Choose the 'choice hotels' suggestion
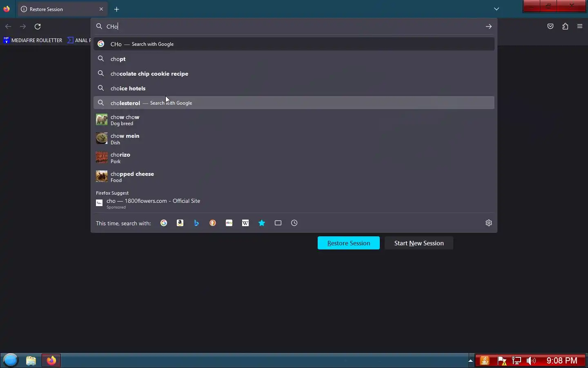The width and height of the screenshot is (588, 368). click(x=294, y=88)
